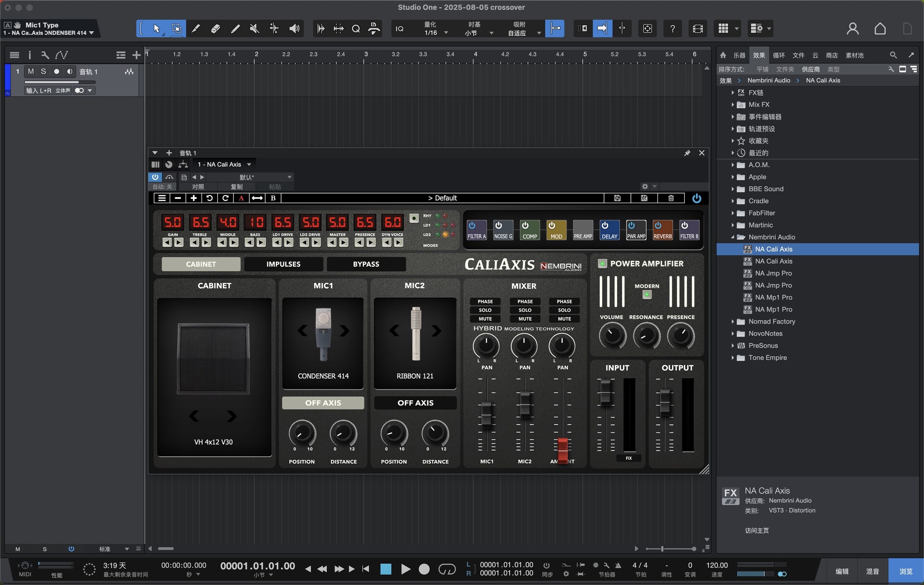Expand the Tone Empire folder
This screenshot has height=585, width=924.
732,357
